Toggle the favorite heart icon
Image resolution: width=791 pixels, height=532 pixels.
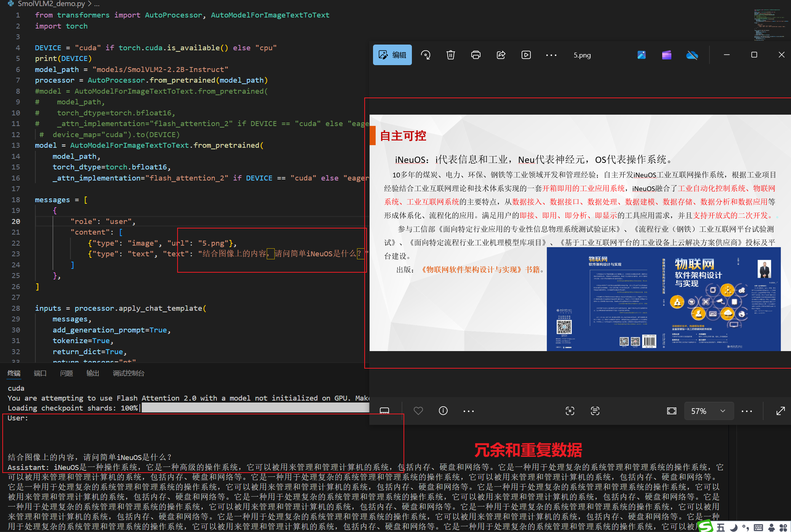(x=418, y=411)
